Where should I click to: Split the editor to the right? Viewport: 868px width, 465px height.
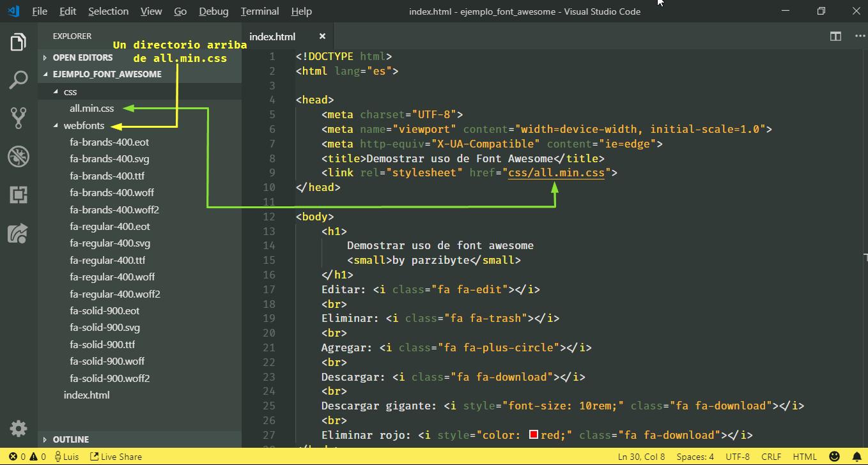[835, 36]
